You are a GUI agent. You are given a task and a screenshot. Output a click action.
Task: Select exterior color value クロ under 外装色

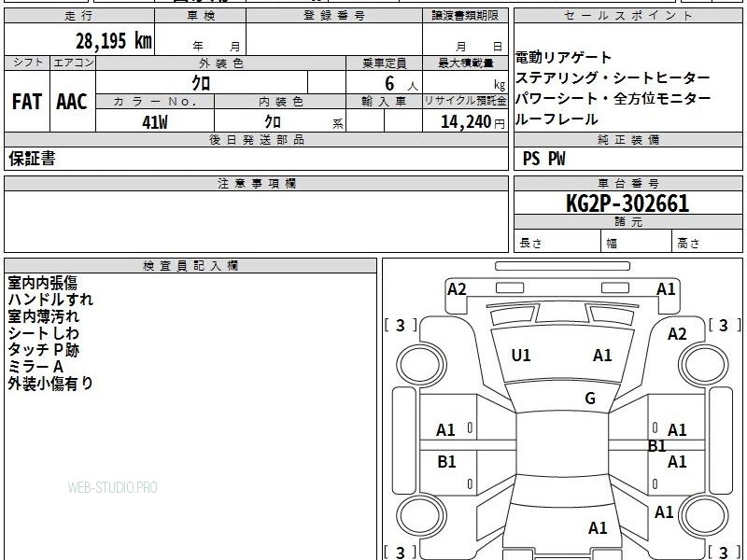pyautogui.click(x=201, y=83)
